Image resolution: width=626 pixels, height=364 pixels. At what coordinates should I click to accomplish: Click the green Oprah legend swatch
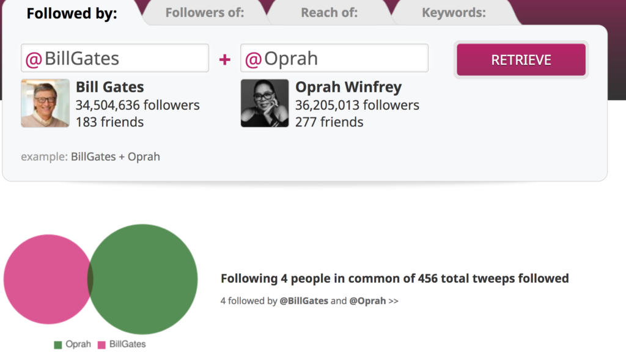pyautogui.click(x=58, y=345)
